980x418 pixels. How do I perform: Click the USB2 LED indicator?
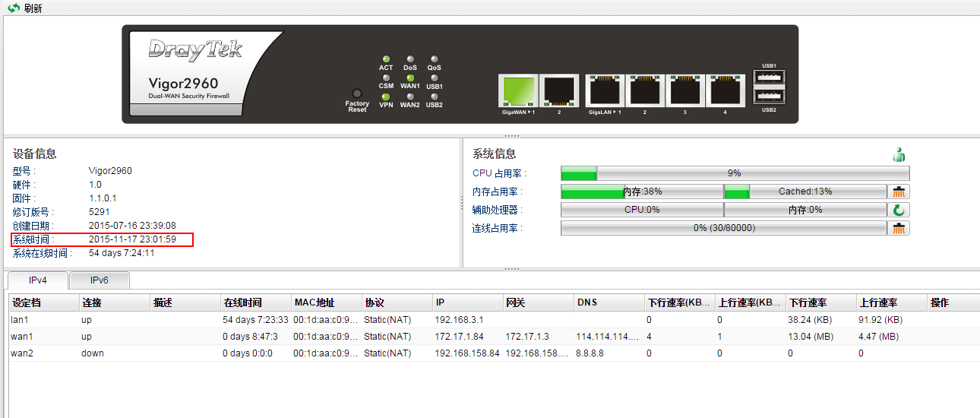[x=435, y=97]
